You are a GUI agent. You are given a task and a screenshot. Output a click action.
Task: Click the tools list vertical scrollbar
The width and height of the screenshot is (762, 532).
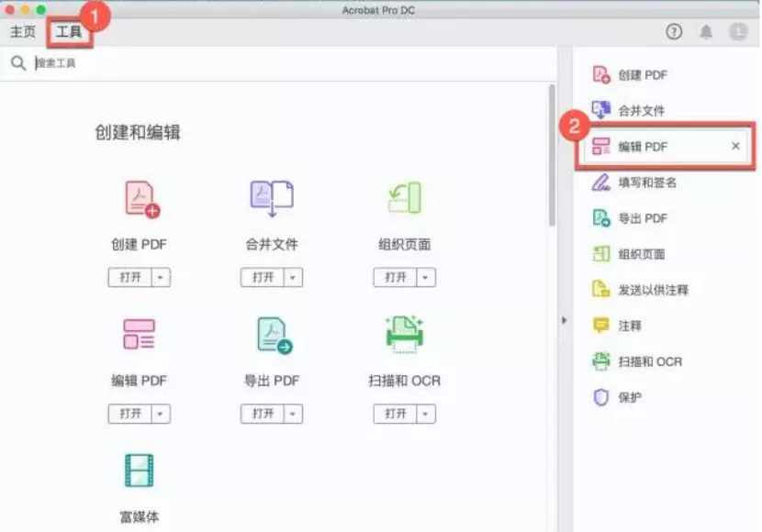click(552, 155)
